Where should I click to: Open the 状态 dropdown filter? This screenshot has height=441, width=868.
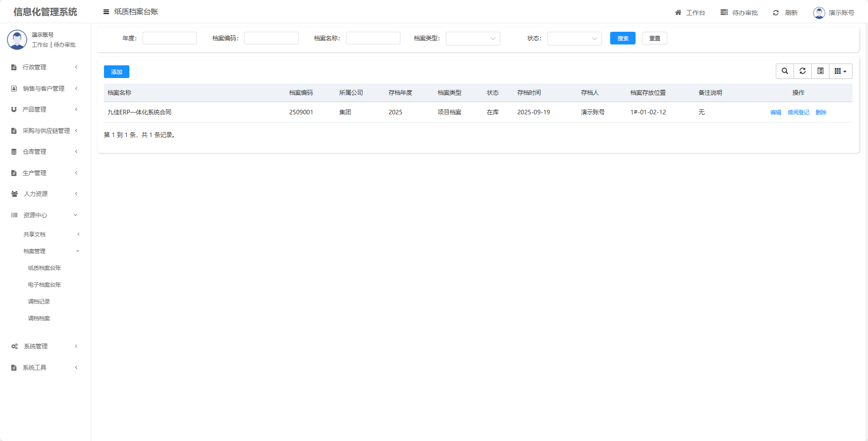574,39
